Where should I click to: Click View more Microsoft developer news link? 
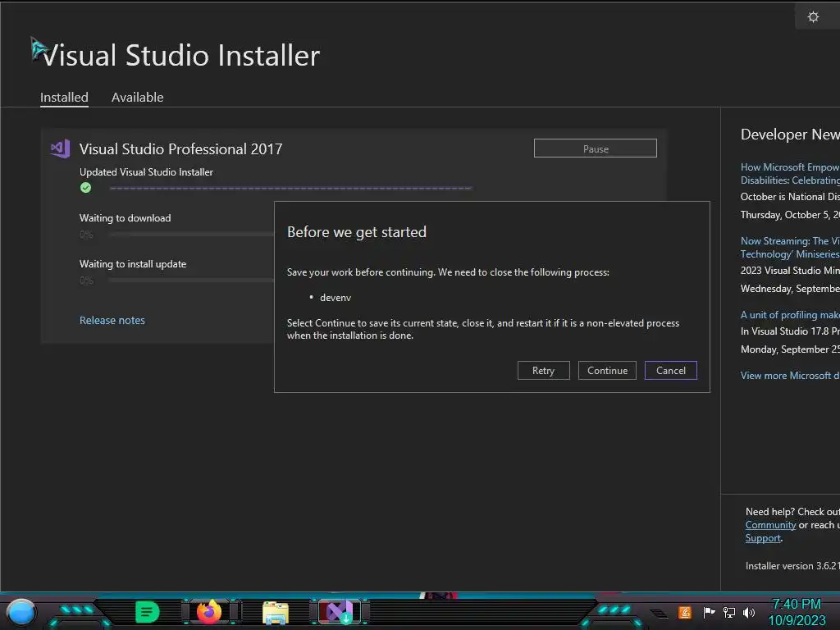click(790, 376)
